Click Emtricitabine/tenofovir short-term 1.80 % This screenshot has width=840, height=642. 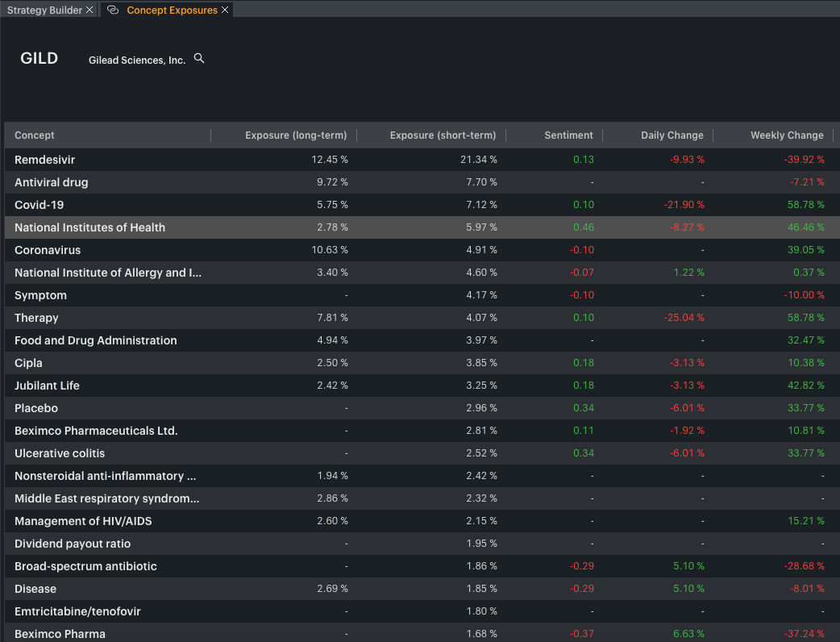481,611
